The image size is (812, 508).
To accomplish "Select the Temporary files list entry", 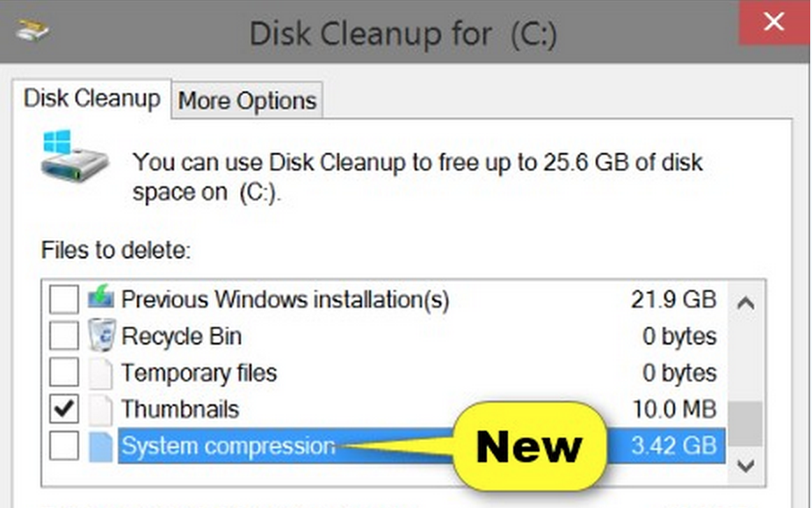I will click(x=383, y=373).
